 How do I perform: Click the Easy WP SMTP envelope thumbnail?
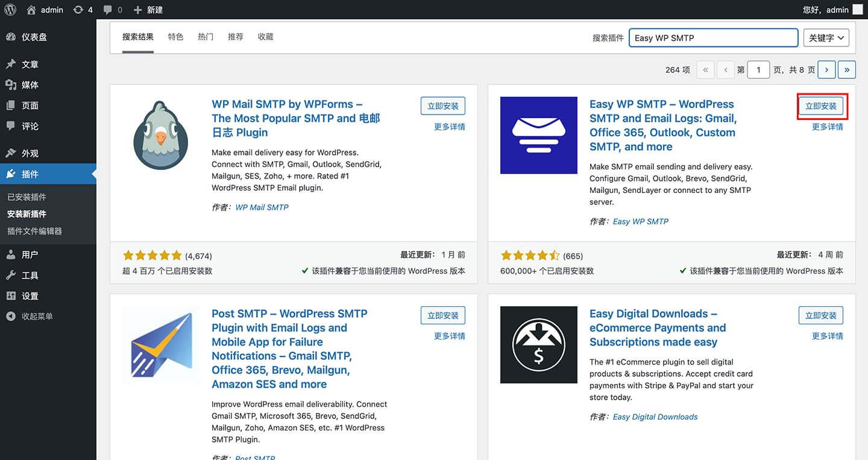[539, 136]
